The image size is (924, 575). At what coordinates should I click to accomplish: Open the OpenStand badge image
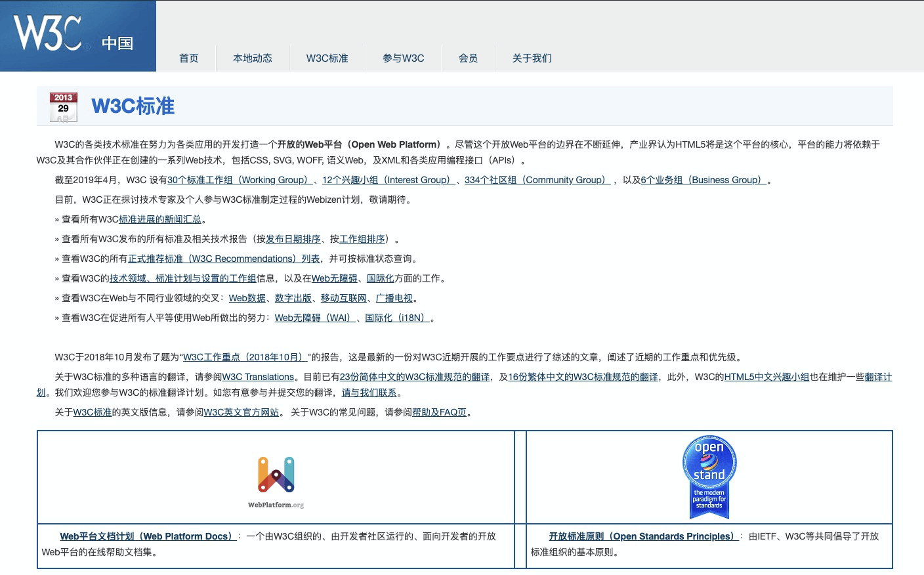709,477
